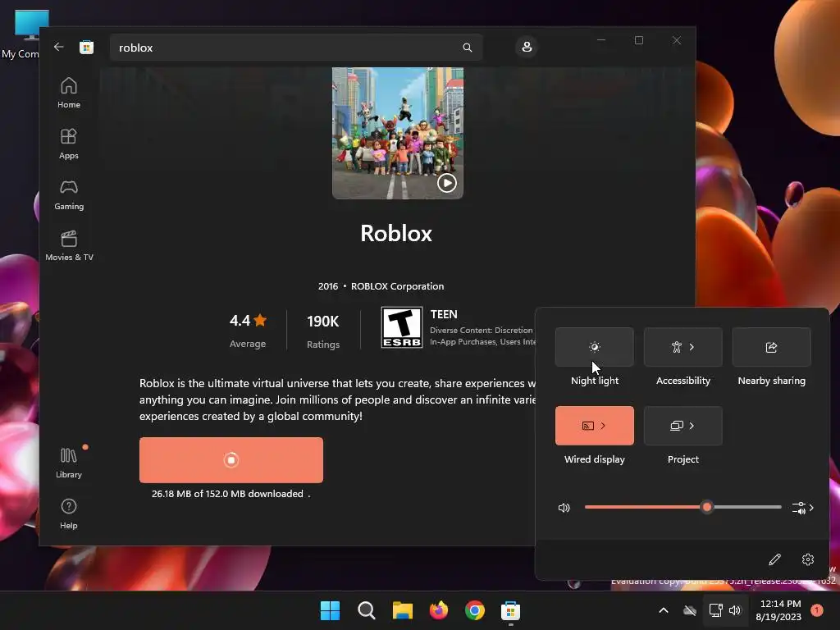Click the taskbar volume tray icon
Viewport: 840px width, 630px height.
735,610
